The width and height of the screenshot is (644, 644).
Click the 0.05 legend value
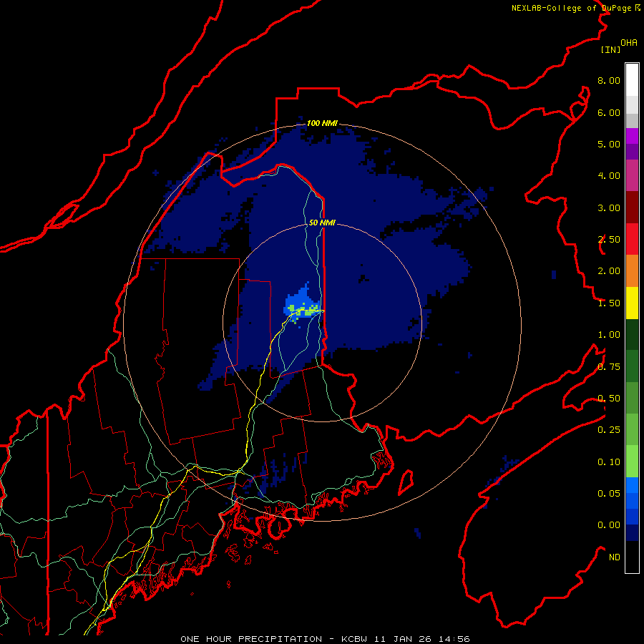tap(609, 494)
